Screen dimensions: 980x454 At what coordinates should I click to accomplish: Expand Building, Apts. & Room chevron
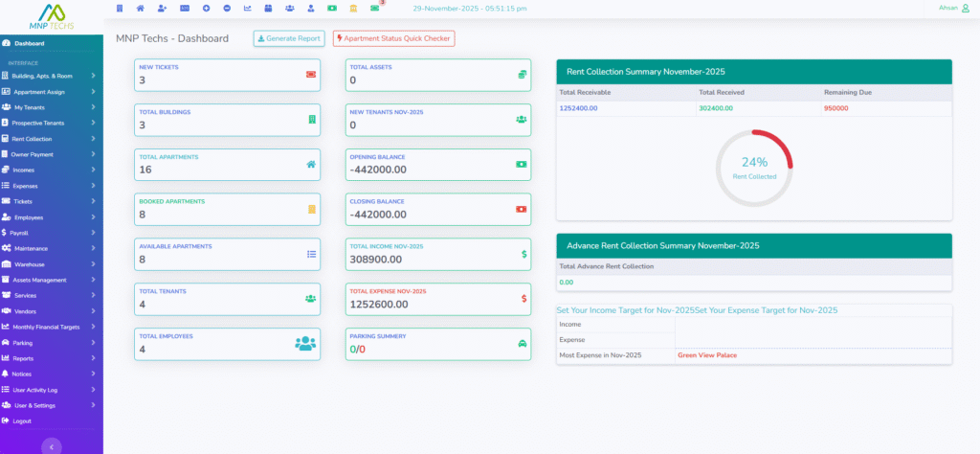[93, 76]
